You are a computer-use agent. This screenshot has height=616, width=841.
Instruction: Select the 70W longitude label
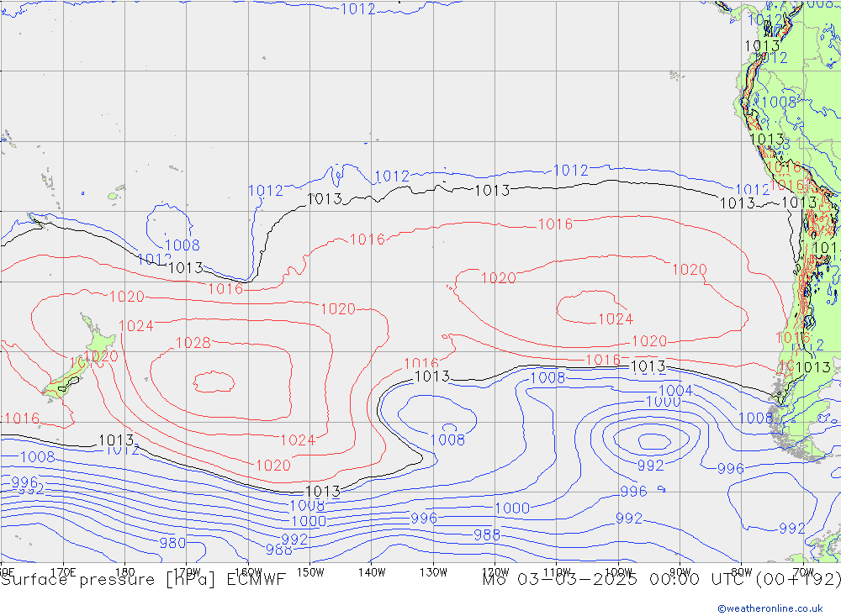coord(803,572)
